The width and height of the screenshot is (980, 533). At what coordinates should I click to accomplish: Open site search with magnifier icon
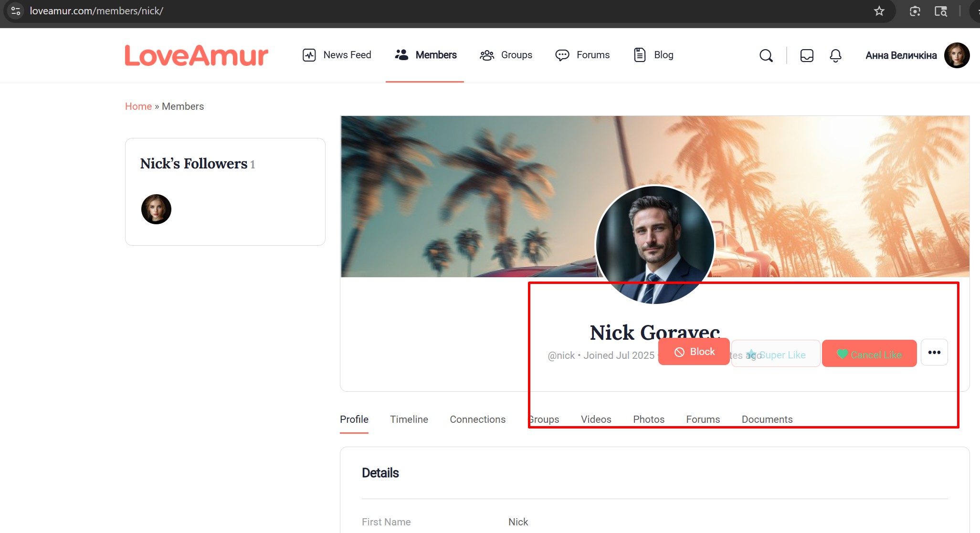pyautogui.click(x=766, y=55)
